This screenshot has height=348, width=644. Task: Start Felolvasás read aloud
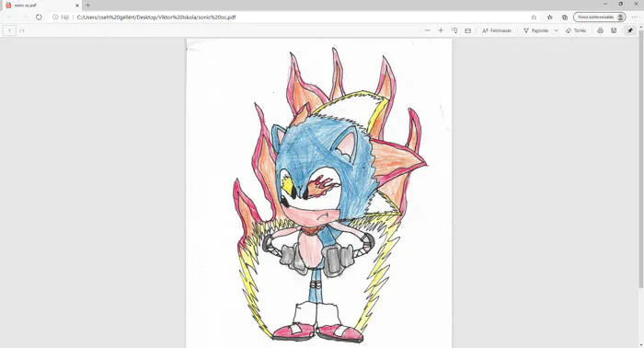(x=497, y=30)
